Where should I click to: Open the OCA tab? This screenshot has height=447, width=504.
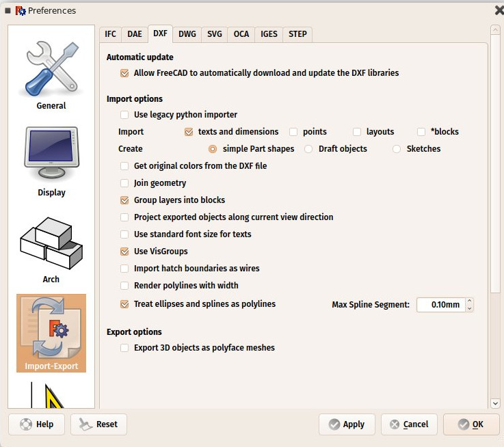point(241,34)
